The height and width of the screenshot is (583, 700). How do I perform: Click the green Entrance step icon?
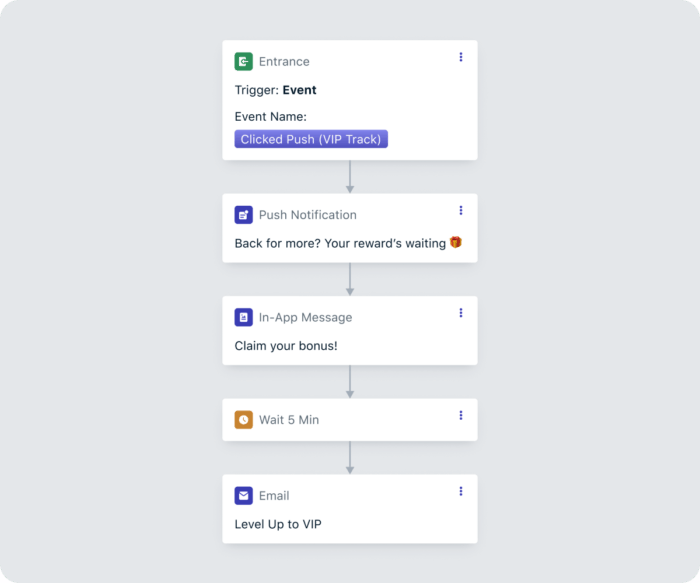pos(244,62)
